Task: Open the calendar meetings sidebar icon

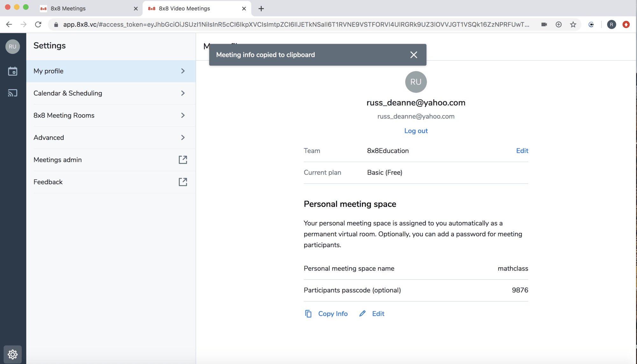Action: pos(12,71)
